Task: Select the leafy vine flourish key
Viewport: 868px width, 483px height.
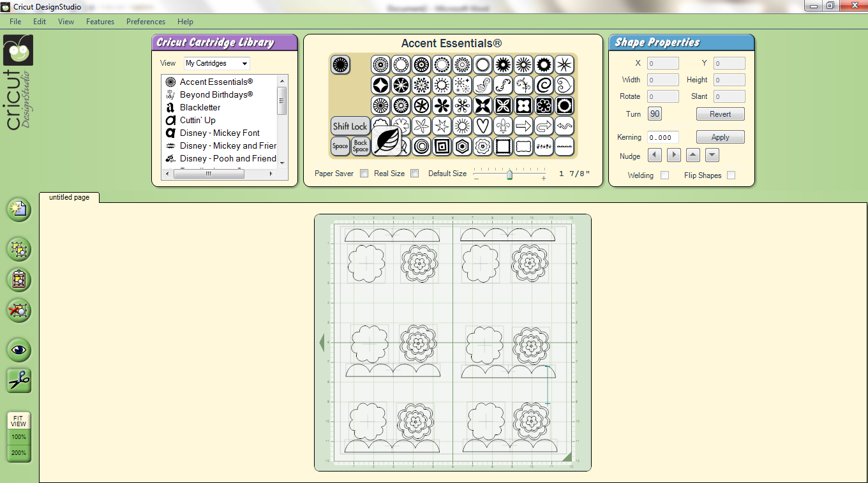Action: (523, 85)
